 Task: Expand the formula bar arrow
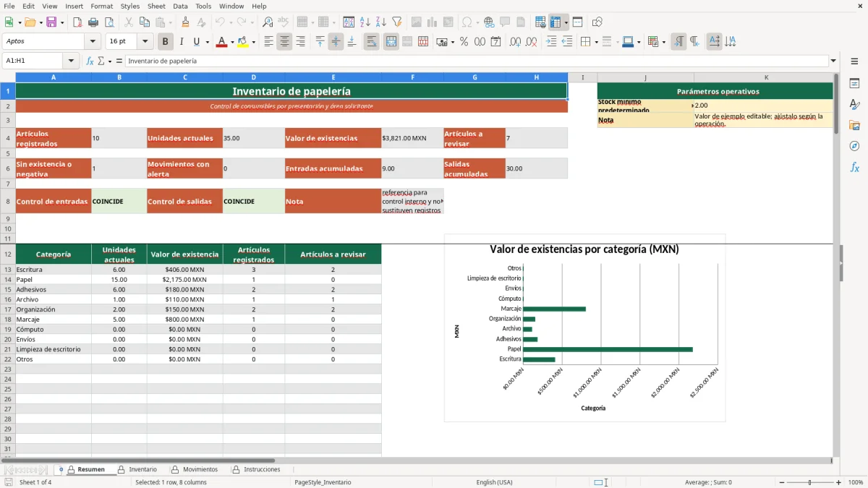coord(833,61)
